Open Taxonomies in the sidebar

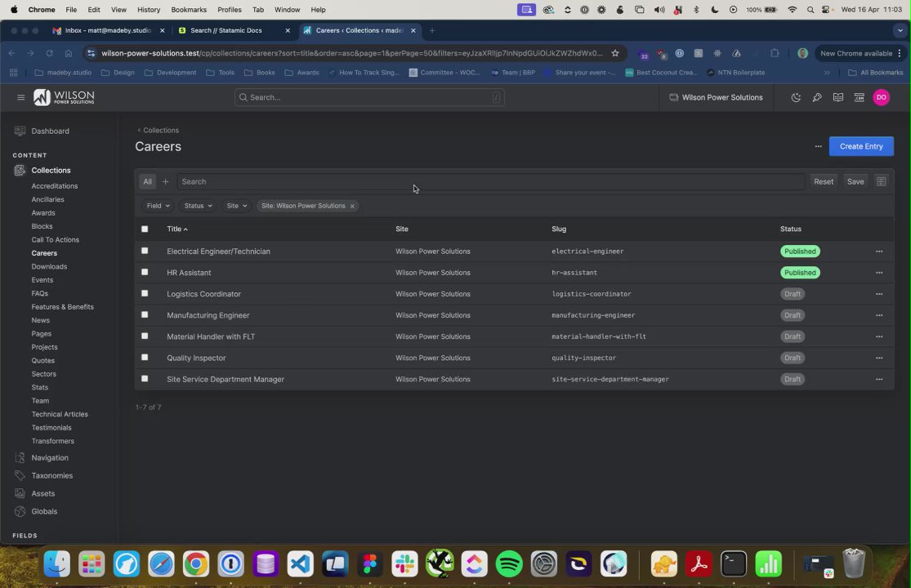point(51,476)
